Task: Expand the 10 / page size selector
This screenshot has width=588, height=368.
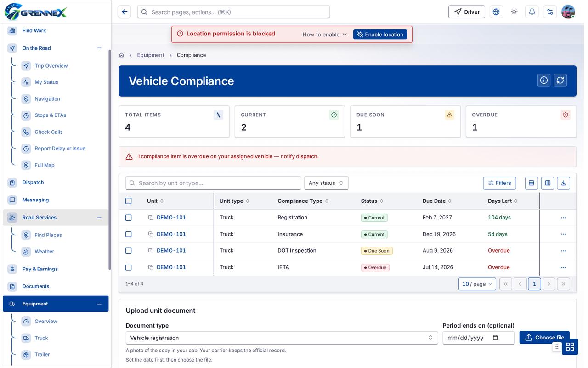Action: [477, 284]
